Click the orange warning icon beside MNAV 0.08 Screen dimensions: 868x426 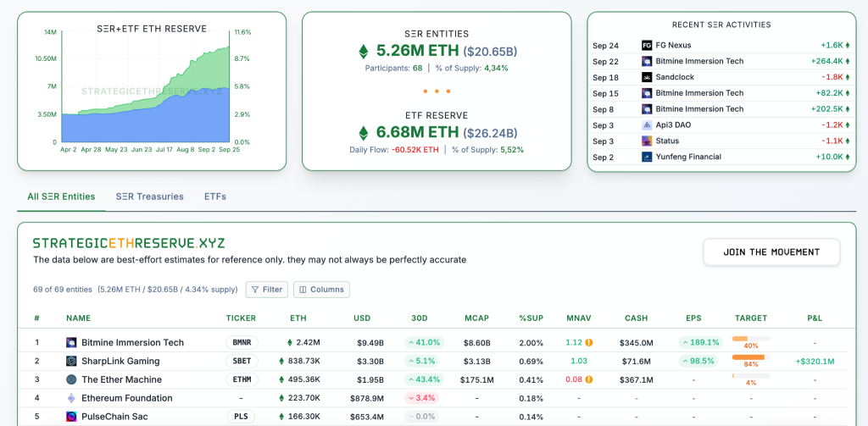[589, 379]
